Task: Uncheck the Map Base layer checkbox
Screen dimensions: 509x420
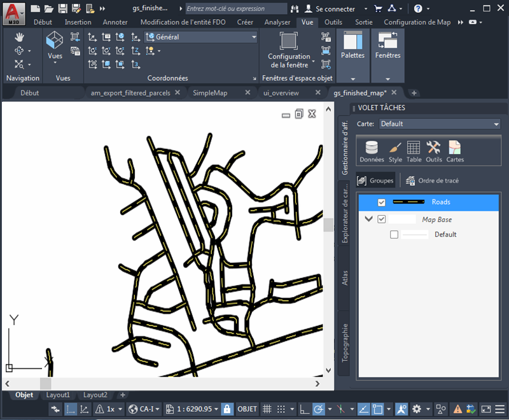Action: (x=381, y=220)
